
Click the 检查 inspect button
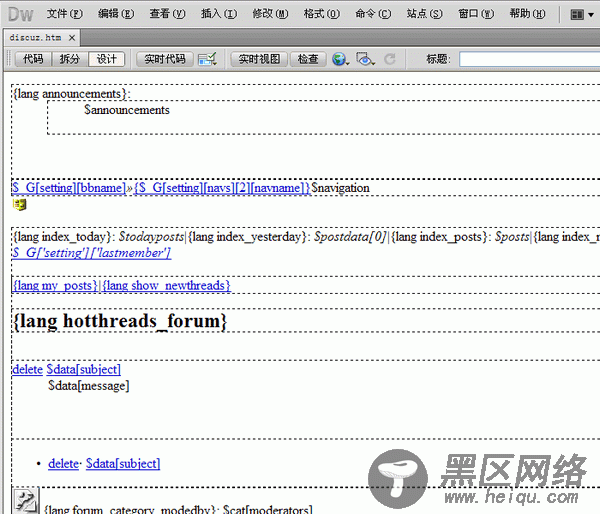point(308,59)
